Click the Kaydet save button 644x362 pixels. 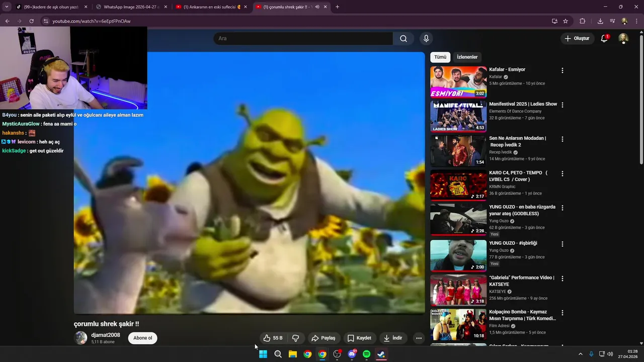[x=359, y=338]
